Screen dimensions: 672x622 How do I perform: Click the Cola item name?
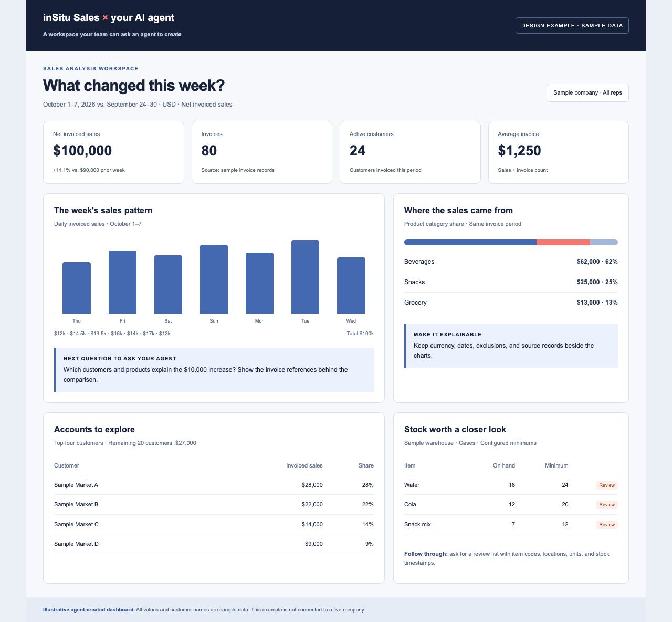click(x=410, y=504)
